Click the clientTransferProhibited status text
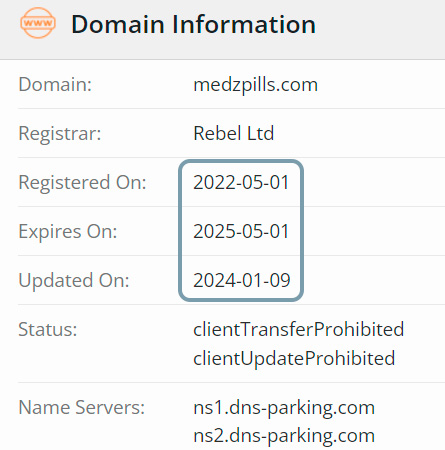The height and width of the screenshot is (450, 445). tap(299, 329)
